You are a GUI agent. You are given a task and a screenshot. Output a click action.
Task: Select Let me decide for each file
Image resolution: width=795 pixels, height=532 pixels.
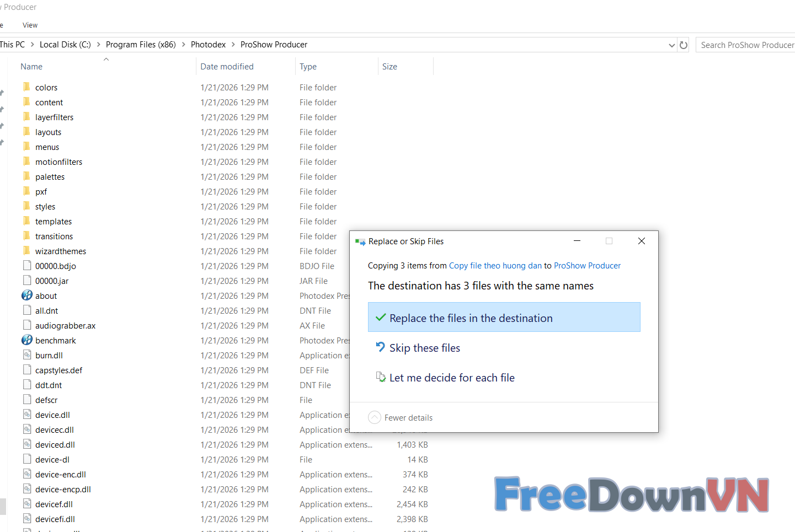pos(451,378)
